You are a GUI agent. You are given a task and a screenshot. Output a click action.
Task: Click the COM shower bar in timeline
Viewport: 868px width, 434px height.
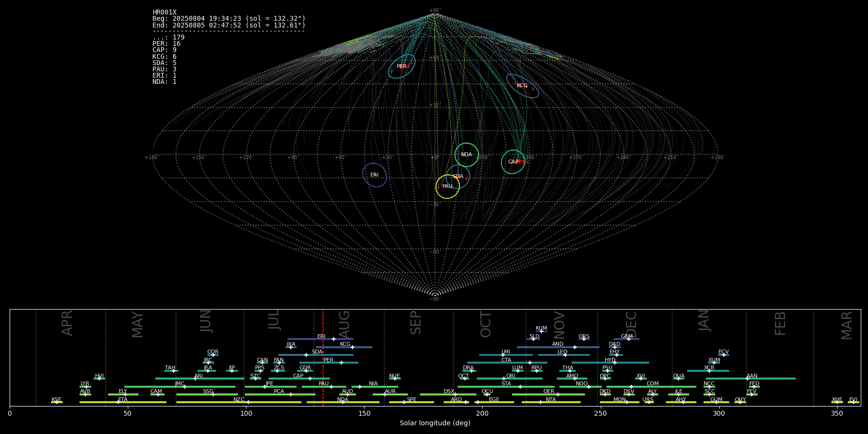coord(652,387)
